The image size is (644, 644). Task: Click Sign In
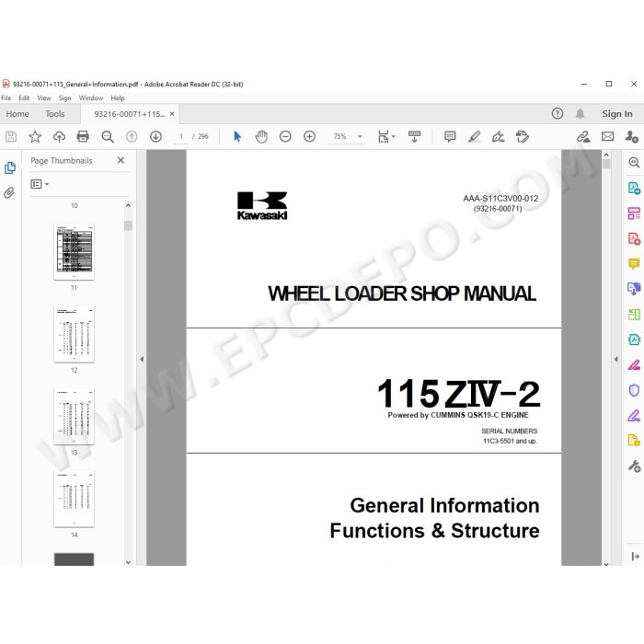coord(617,114)
